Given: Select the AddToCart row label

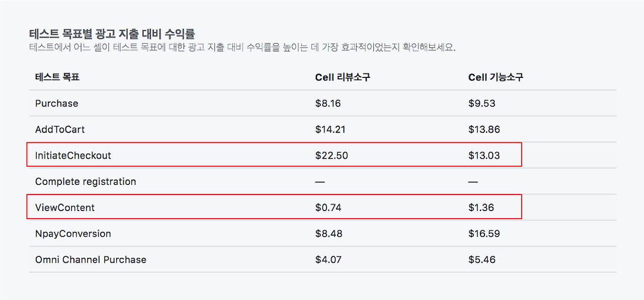Looking at the screenshot, I should (x=60, y=130).
